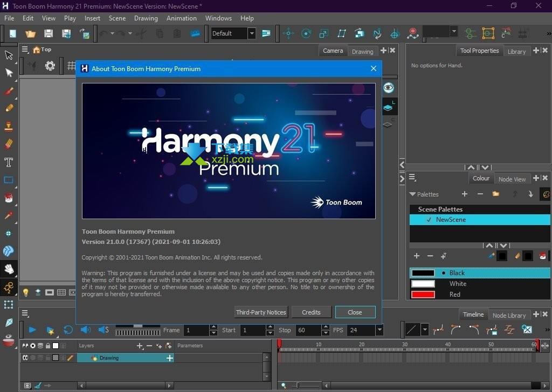Expand the top toolbar overflow chevron
The height and width of the screenshot is (392, 552).
(548, 33)
